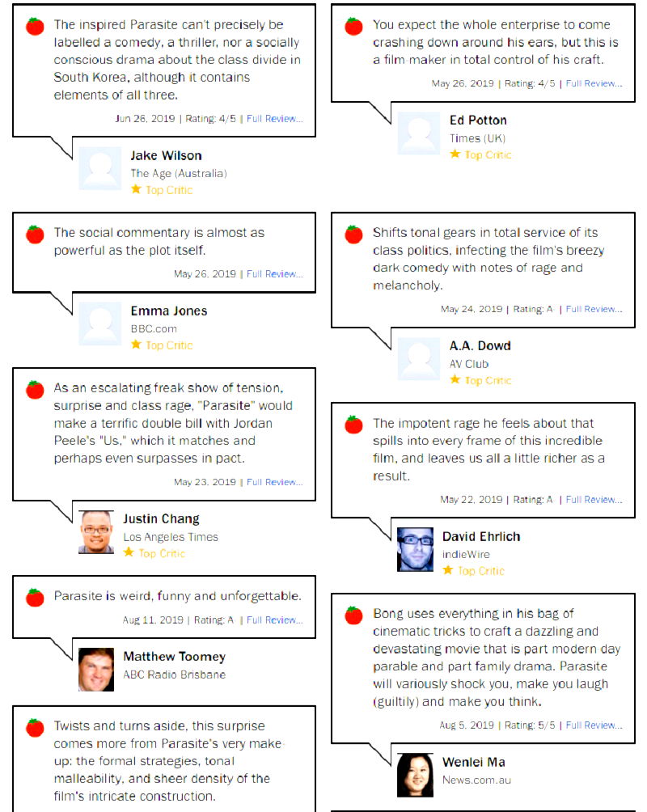Screen dimensions: 647x812
Task: Click the tomato icon on Emma Jones's review
Action: (35, 235)
